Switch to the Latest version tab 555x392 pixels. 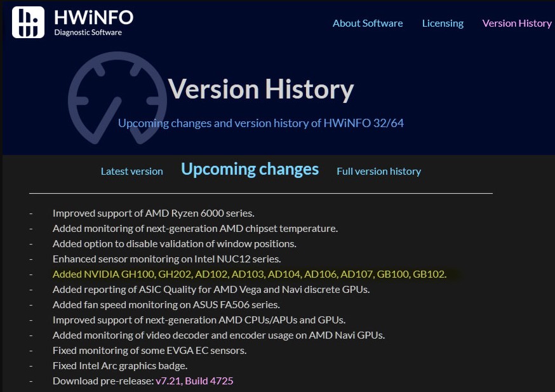(131, 172)
